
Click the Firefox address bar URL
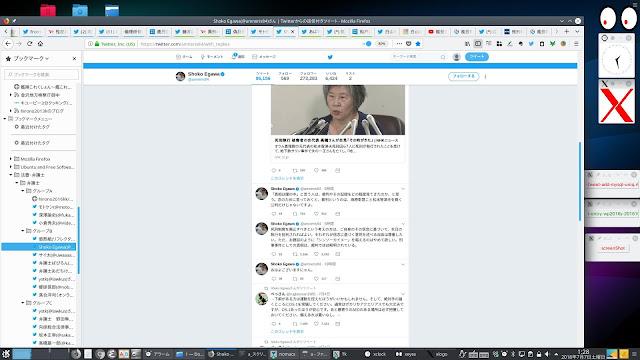[x=186, y=44]
